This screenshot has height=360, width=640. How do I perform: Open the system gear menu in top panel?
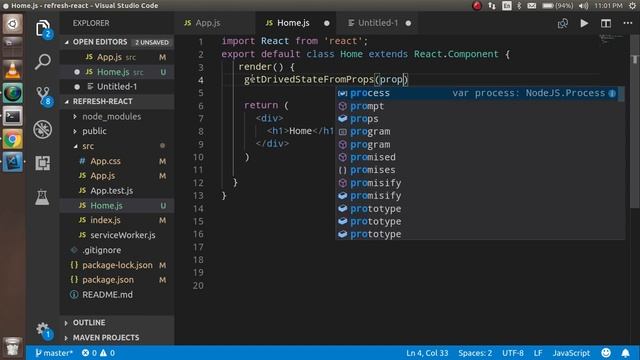pos(633,6)
